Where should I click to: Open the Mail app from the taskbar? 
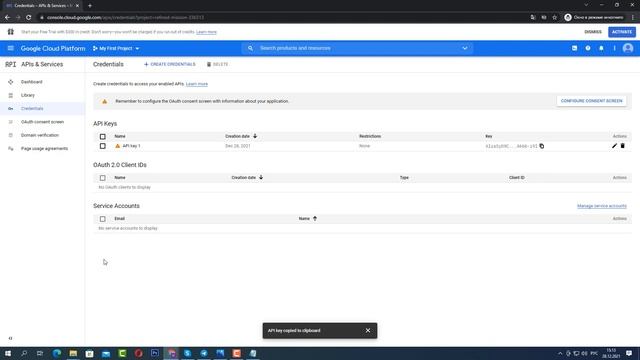click(106, 353)
